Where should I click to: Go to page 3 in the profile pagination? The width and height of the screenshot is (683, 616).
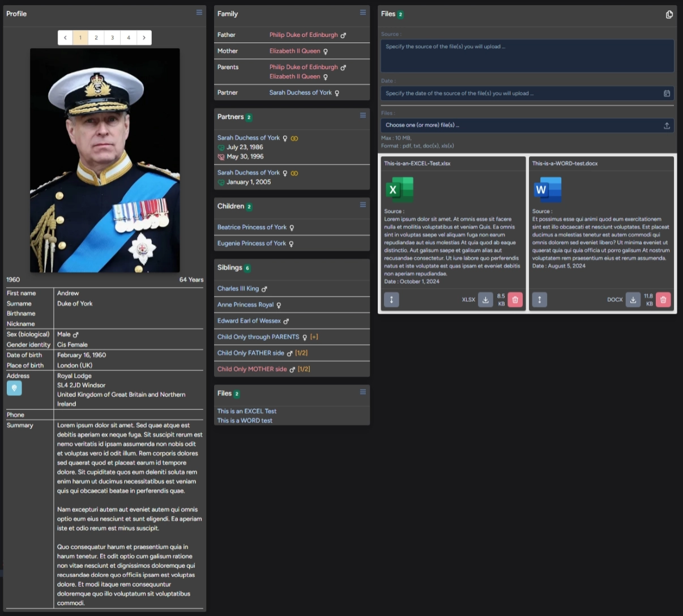(112, 38)
